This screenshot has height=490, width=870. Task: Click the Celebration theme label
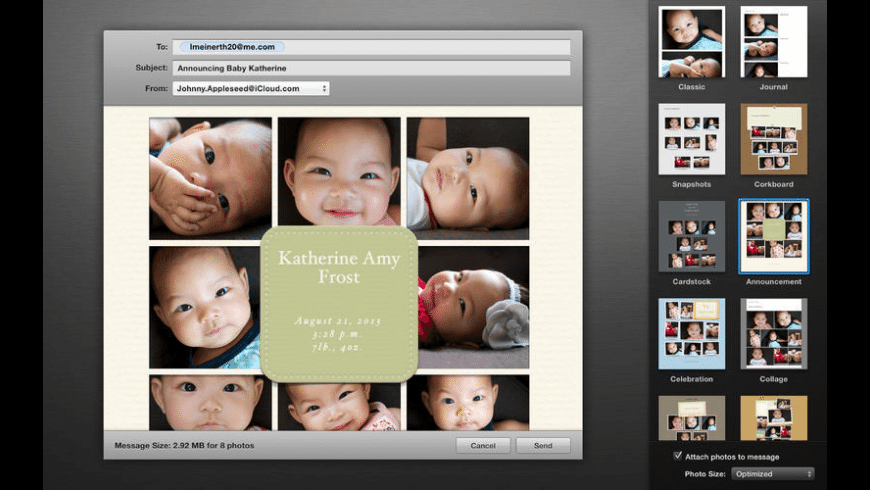[x=691, y=379]
